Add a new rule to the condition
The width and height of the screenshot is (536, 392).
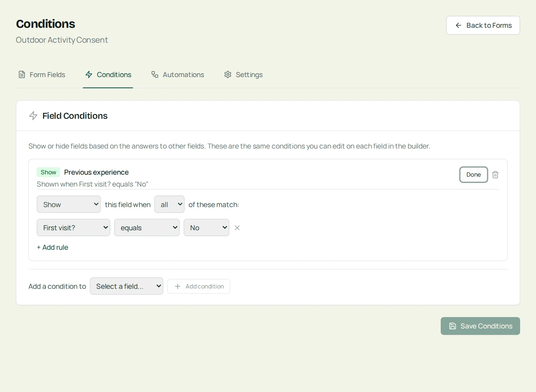[x=53, y=247]
